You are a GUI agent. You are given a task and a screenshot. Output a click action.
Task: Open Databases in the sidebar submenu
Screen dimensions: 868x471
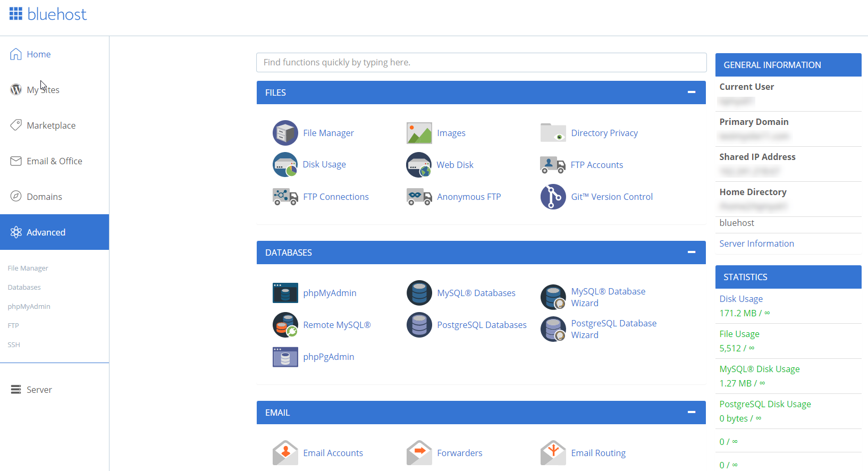coord(24,288)
